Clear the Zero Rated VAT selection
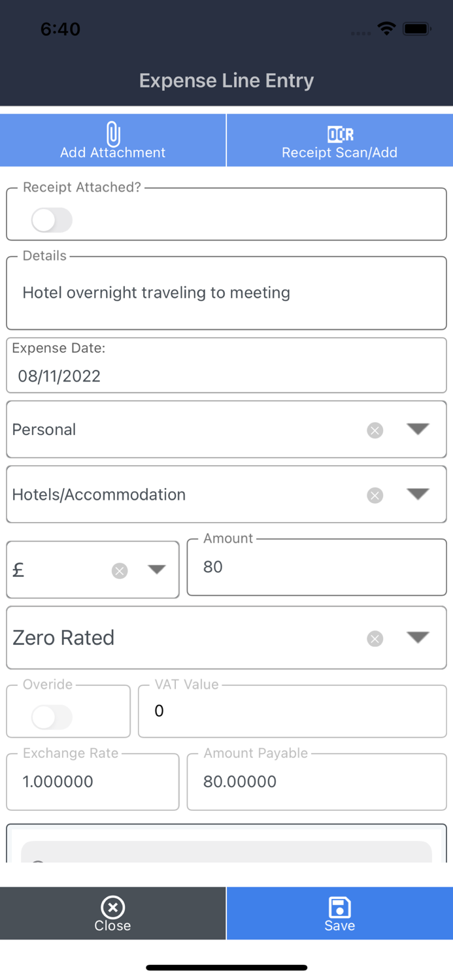The width and height of the screenshot is (453, 980). 375,638
